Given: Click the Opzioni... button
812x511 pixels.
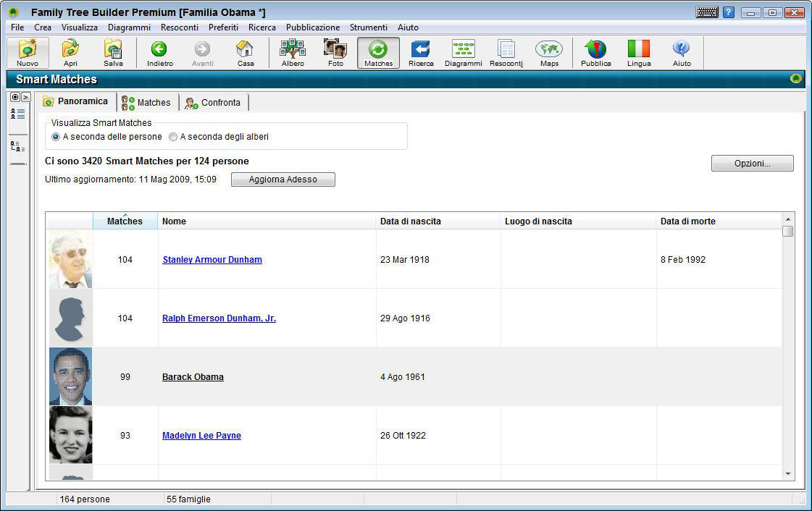Looking at the screenshot, I should [x=752, y=164].
